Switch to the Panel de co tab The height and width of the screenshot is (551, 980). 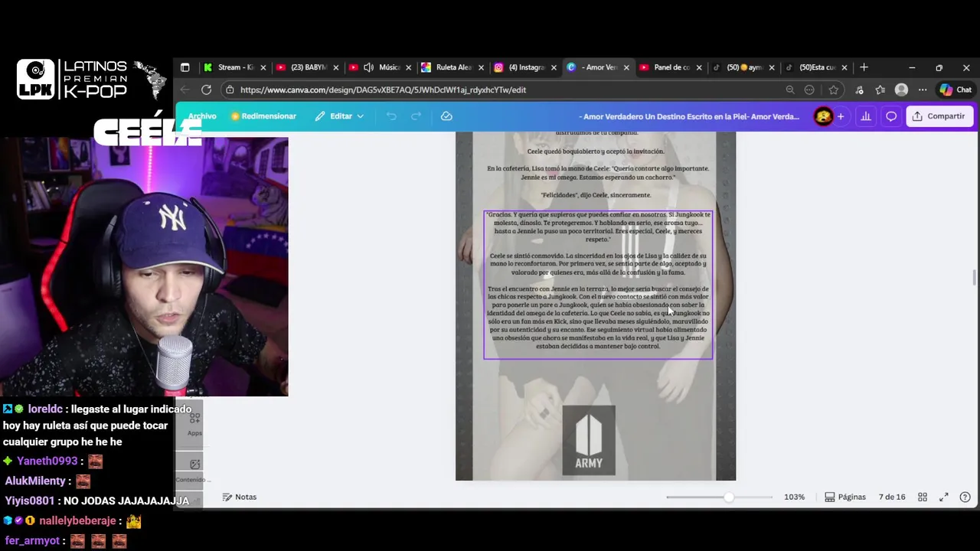click(671, 67)
